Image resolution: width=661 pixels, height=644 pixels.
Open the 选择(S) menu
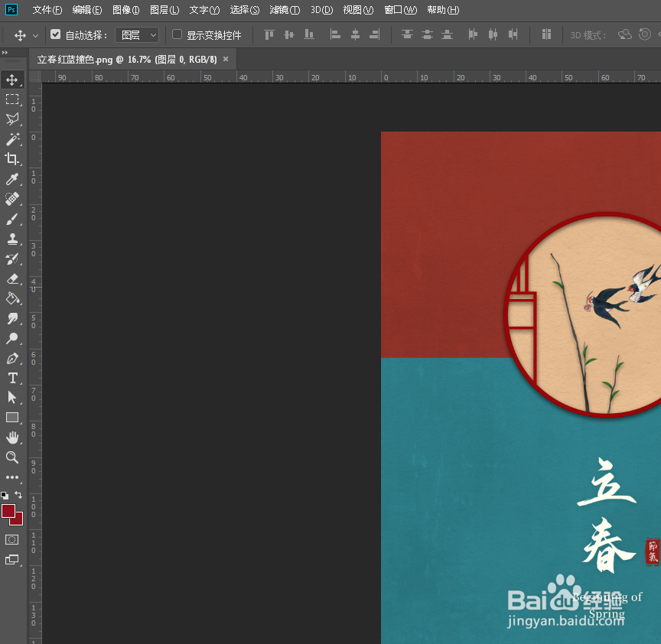tap(245, 10)
